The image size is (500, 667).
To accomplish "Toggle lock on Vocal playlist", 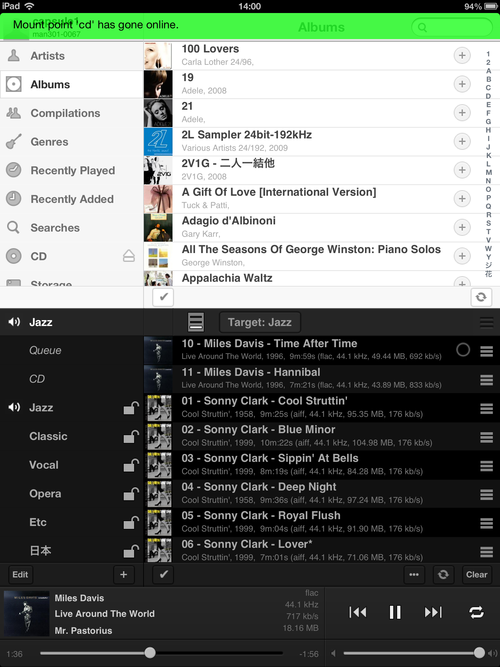I will click(x=131, y=465).
